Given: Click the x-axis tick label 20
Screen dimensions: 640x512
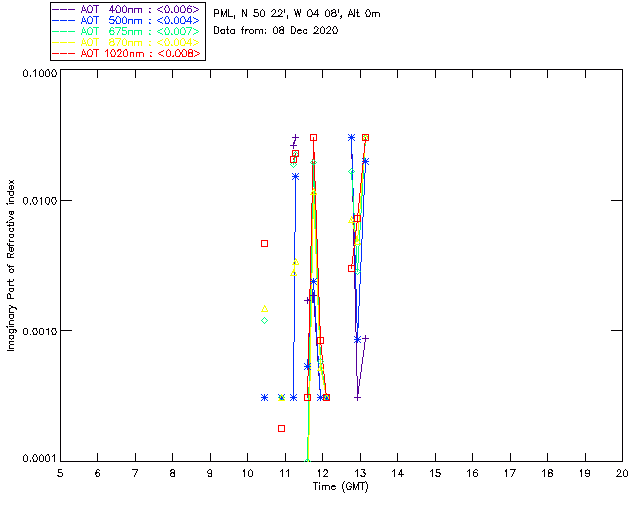Looking at the screenshot, I should tap(622, 473).
